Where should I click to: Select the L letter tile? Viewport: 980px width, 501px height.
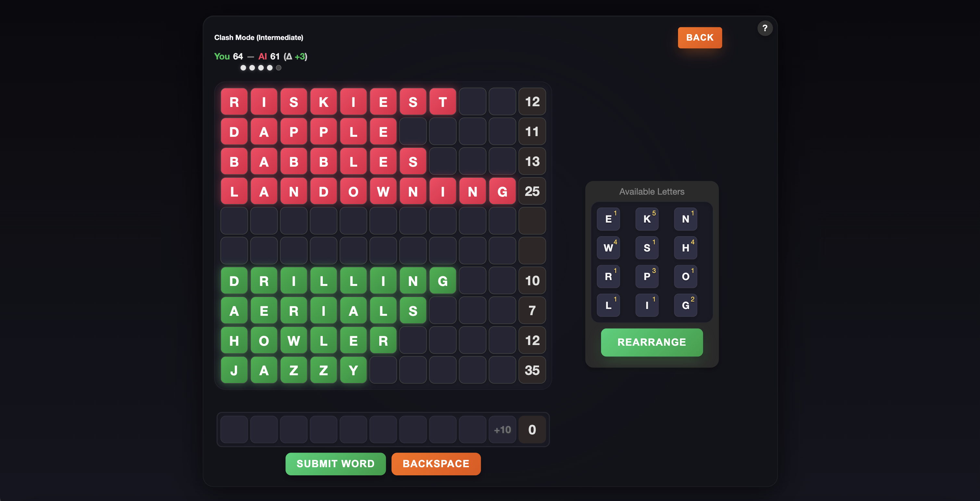point(608,305)
